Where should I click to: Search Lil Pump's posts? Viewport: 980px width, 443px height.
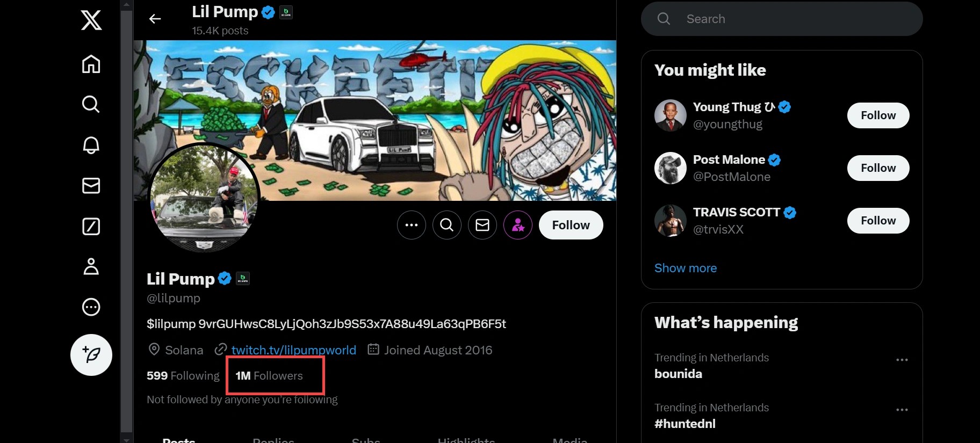coord(446,225)
